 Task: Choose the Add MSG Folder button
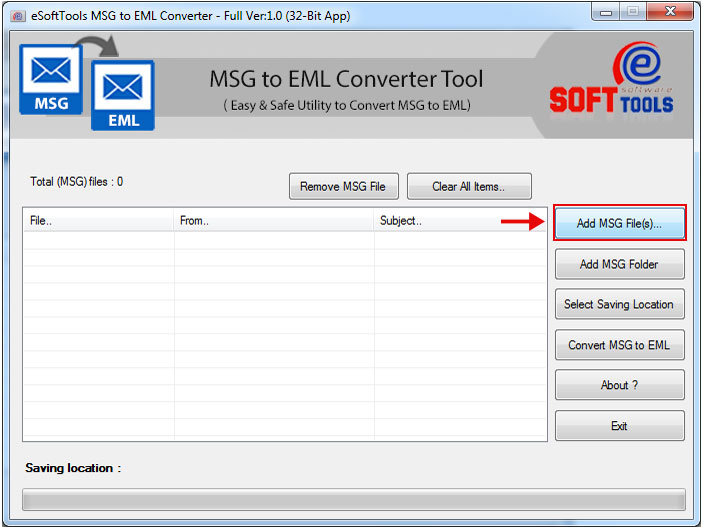(x=619, y=264)
